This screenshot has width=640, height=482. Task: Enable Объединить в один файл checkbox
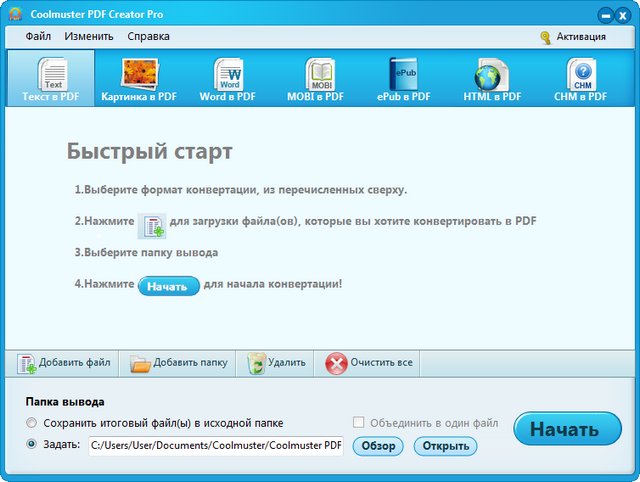[x=359, y=423]
